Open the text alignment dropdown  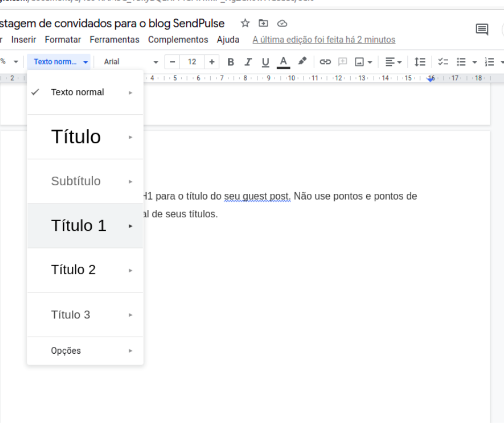(x=394, y=62)
